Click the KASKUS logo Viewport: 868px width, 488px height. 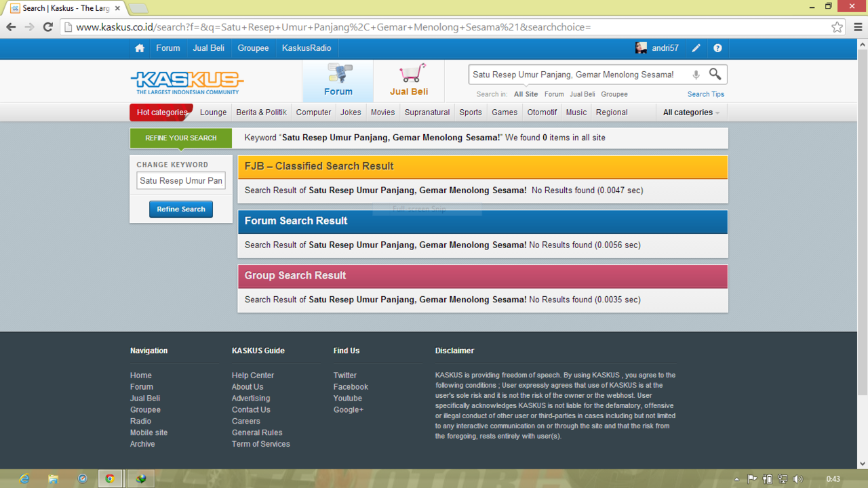186,82
